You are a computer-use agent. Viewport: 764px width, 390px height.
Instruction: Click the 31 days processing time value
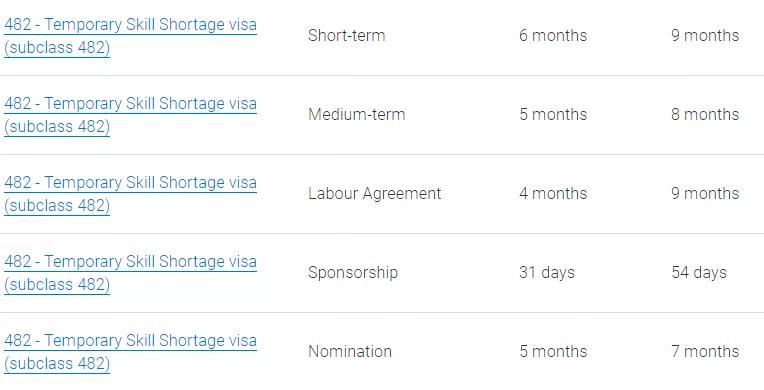547,273
